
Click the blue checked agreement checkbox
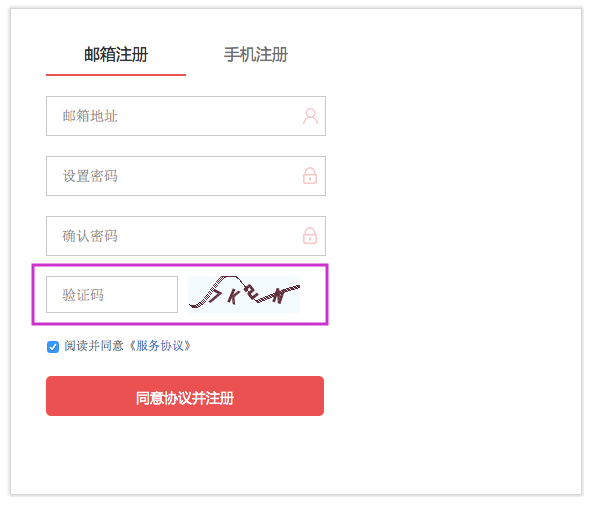(x=53, y=346)
